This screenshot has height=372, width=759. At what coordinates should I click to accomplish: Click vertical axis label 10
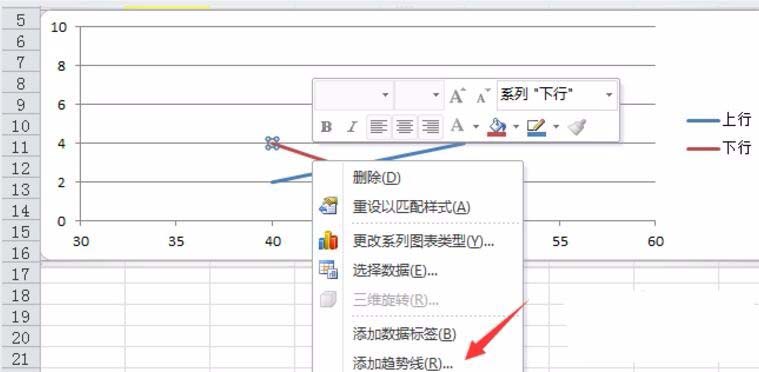pos(58,27)
